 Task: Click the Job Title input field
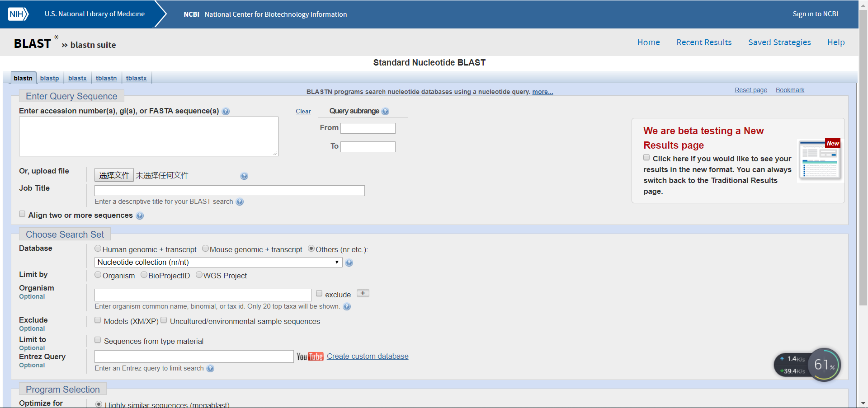point(230,191)
